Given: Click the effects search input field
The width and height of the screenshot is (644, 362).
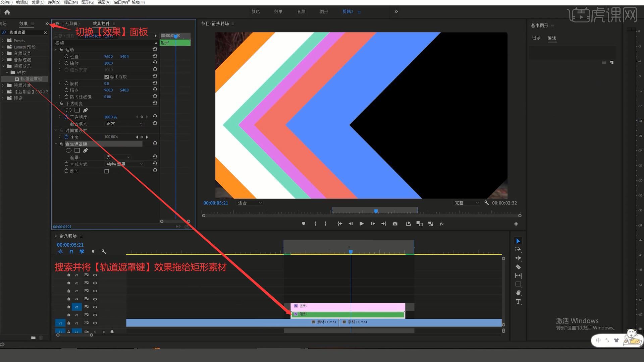Looking at the screenshot, I should point(24,33).
